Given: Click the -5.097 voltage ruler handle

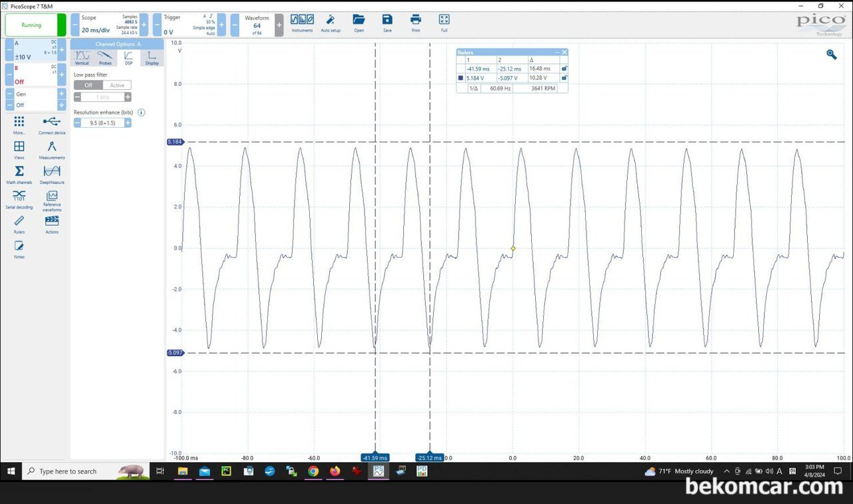Looking at the screenshot, I should click(x=175, y=353).
